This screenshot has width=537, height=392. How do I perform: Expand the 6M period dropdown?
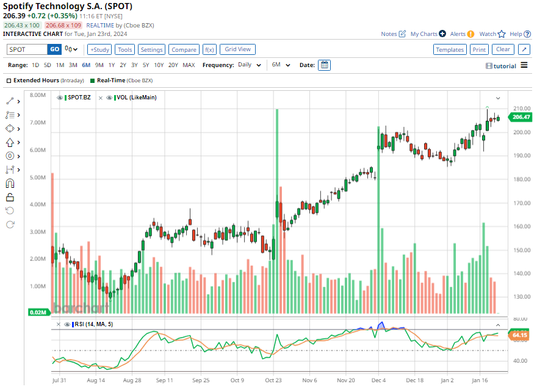click(x=281, y=65)
